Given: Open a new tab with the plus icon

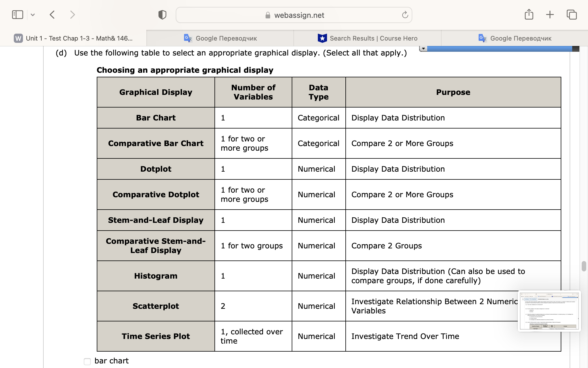Looking at the screenshot, I should coord(550,14).
